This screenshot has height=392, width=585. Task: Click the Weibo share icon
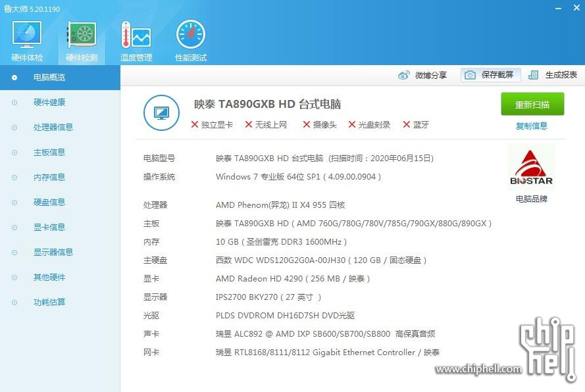click(403, 75)
